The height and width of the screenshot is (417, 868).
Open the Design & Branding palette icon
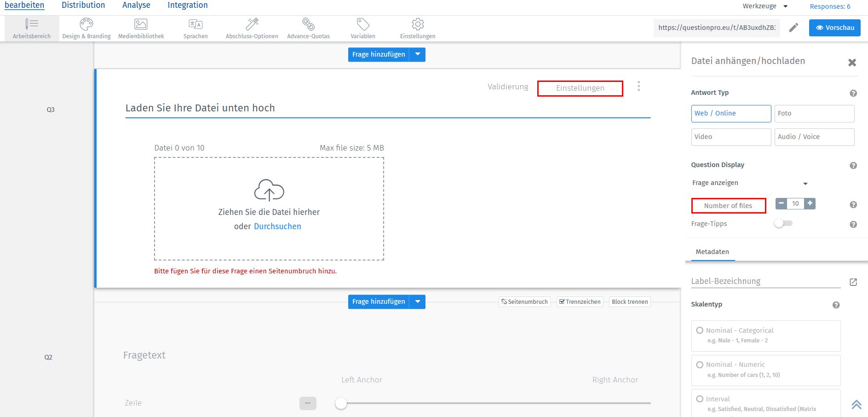tap(86, 24)
